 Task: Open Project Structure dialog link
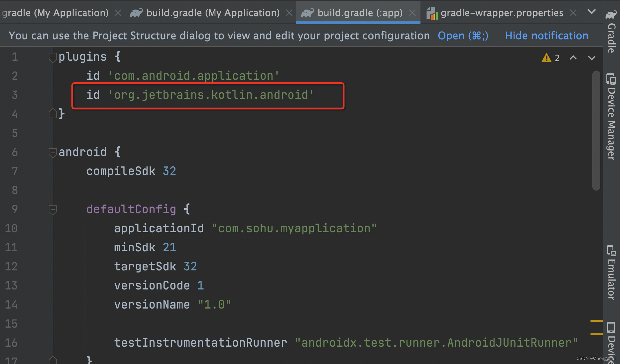[x=463, y=36]
